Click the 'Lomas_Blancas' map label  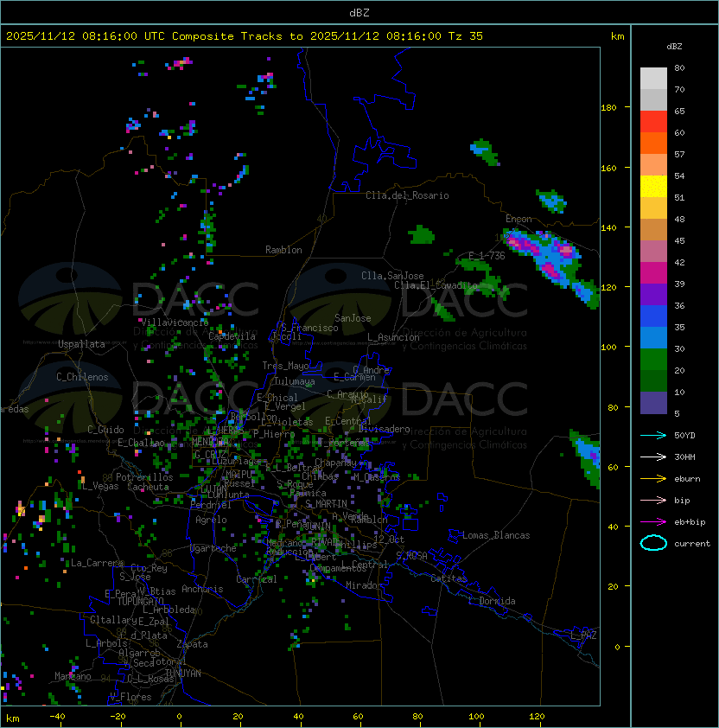496,535
